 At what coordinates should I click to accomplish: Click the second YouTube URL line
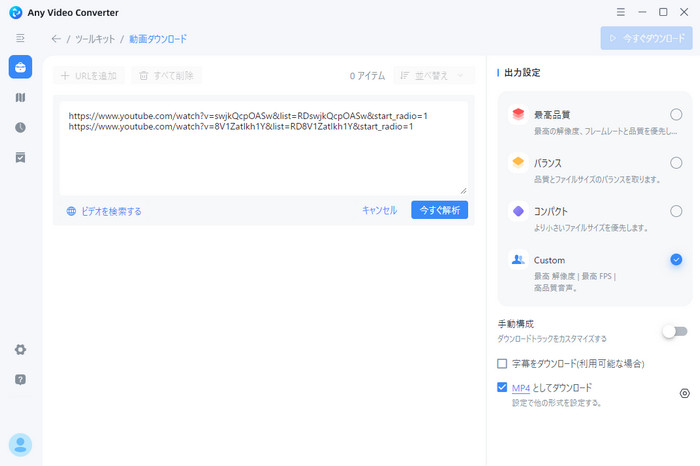pos(241,127)
